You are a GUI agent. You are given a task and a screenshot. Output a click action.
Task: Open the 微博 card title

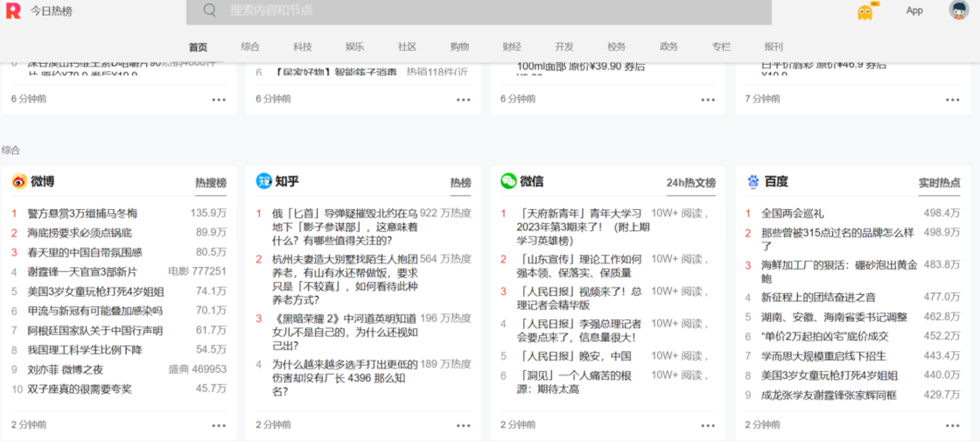[x=43, y=182]
